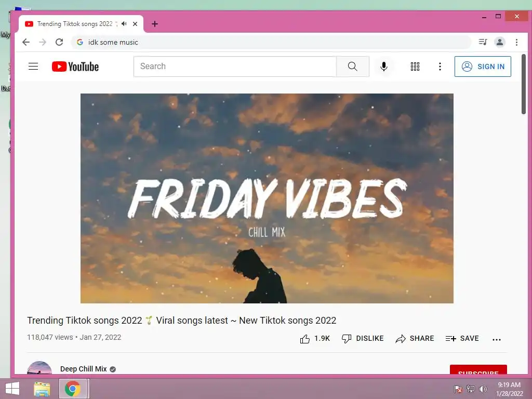Open the YouTube hamburger guide menu
The image size is (532, 399).
(33, 66)
